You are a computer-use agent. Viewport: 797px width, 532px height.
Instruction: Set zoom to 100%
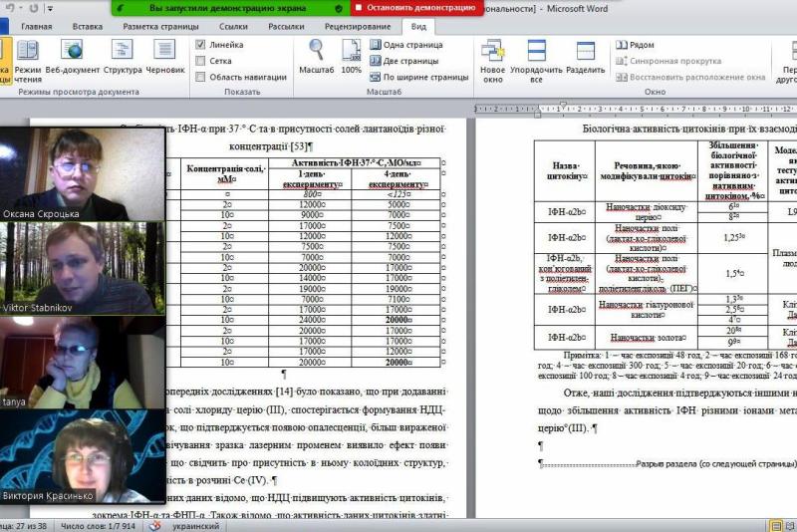(352, 57)
